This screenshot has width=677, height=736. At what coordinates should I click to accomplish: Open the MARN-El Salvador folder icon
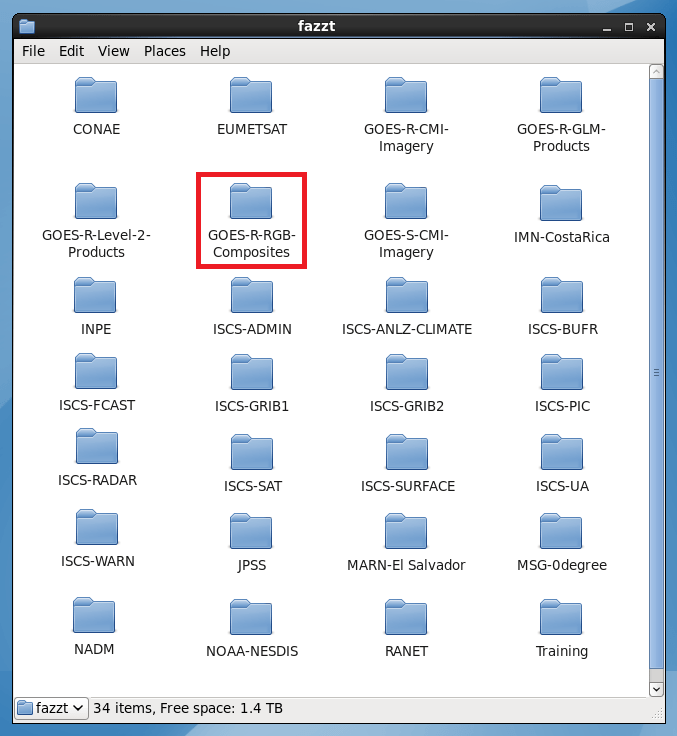[406, 531]
